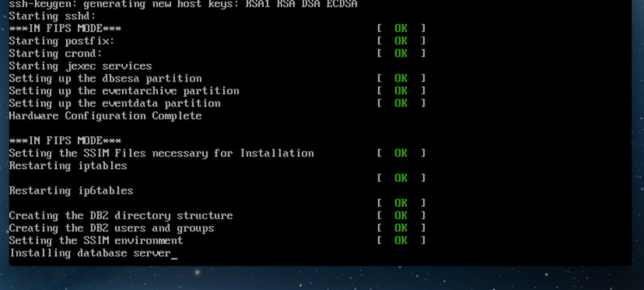Screen dimensions: 644x290
Task: Click 'Setting the SSIM environment' line
Action: pos(96,240)
